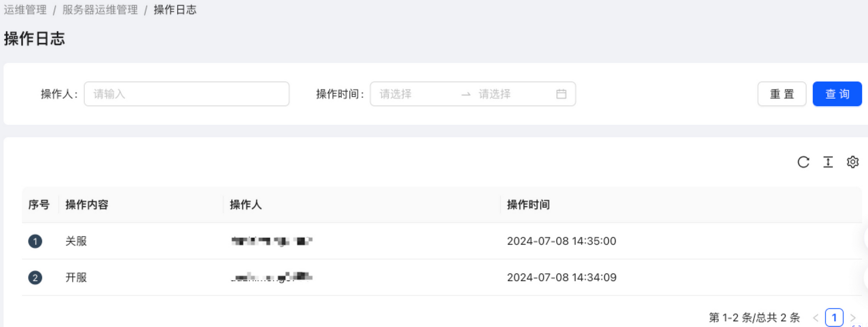Click the 操作内容 column header
This screenshot has width=868, height=327.
(x=87, y=205)
